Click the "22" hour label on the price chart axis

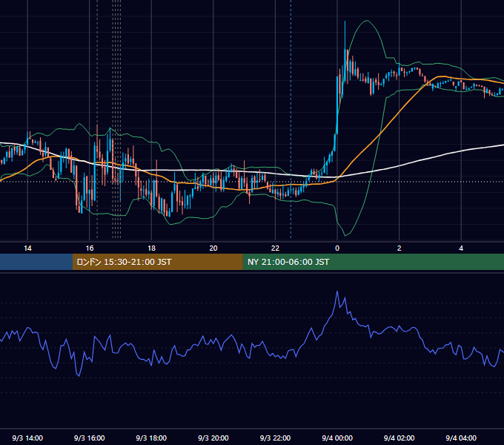(275, 248)
